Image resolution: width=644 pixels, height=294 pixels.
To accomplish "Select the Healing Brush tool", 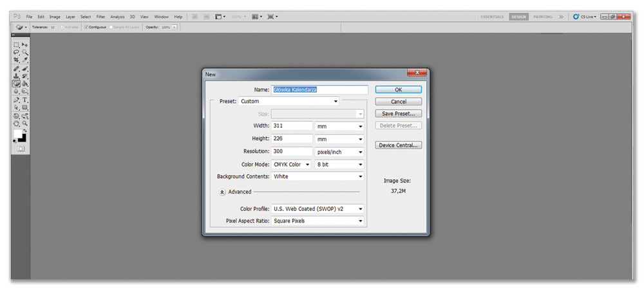I will [17, 68].
